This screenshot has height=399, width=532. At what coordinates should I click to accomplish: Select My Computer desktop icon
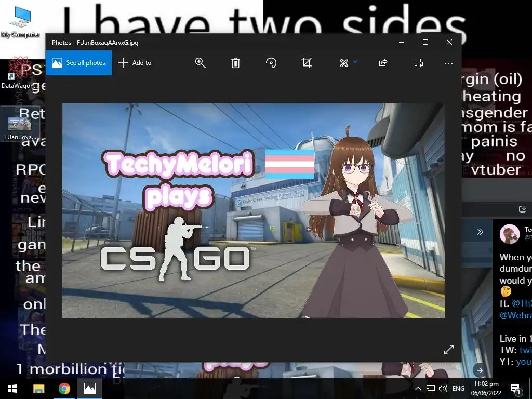(x=20, y=22)
